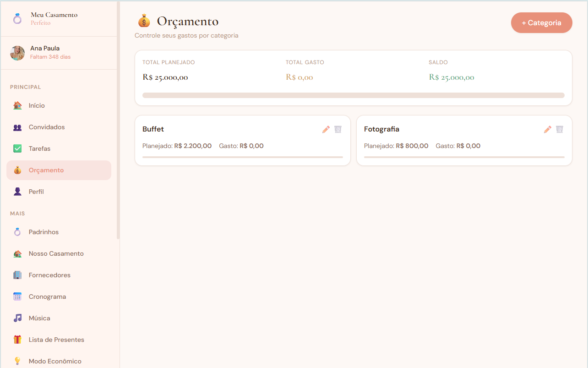
Task: Click the PRINCIPAL section label
Action: pyautogui.click(x=26, y=87)
